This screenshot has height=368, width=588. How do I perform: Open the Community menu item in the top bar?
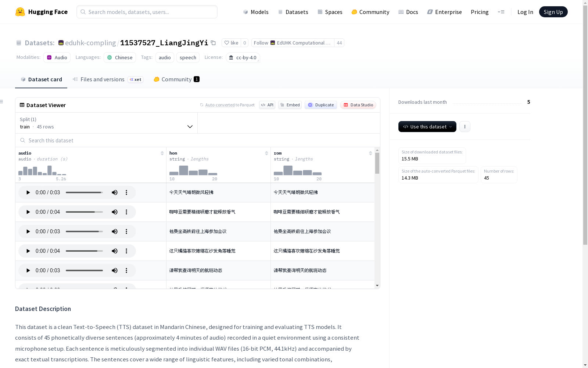click(370, 12)
